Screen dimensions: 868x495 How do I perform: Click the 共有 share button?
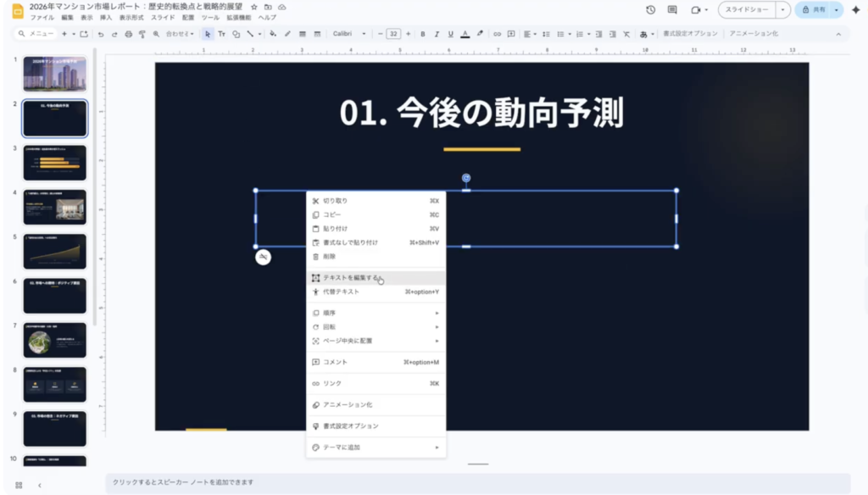pyautogui.click(x=813, y=10)
